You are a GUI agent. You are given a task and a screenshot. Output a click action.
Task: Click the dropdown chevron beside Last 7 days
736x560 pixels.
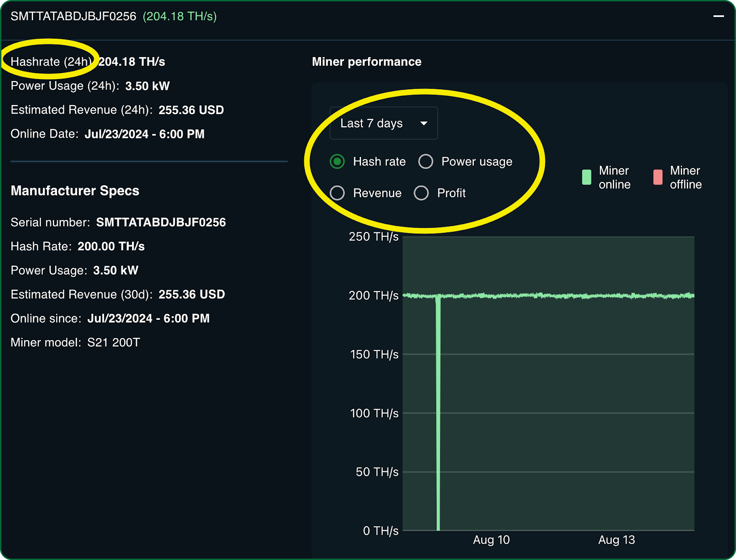pos(424,123)
